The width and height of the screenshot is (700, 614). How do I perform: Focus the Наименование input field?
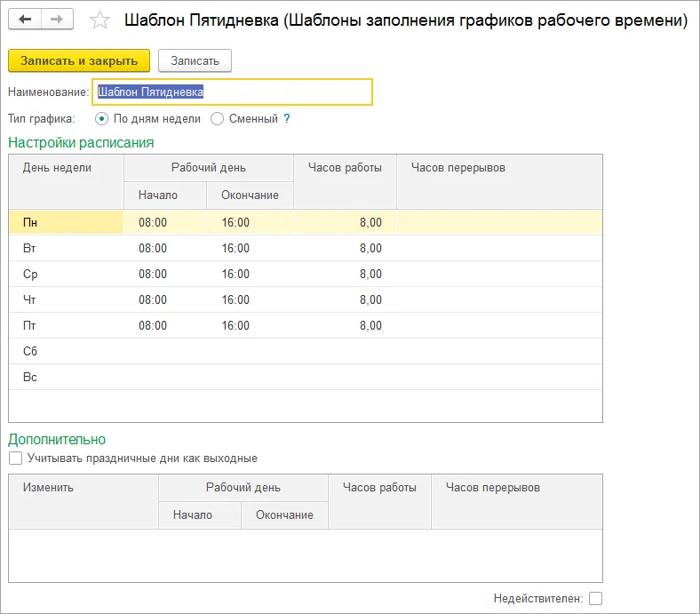[x=232, y=92]
